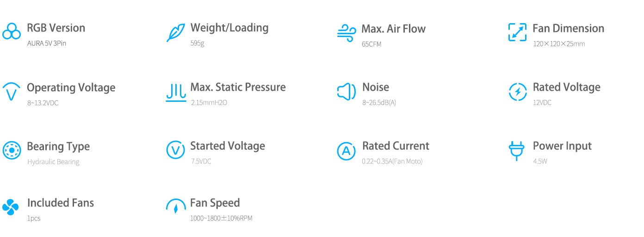The image size is (644, 237).
Task: Click the Noise speaker icon
Action: tap(347, 92)
